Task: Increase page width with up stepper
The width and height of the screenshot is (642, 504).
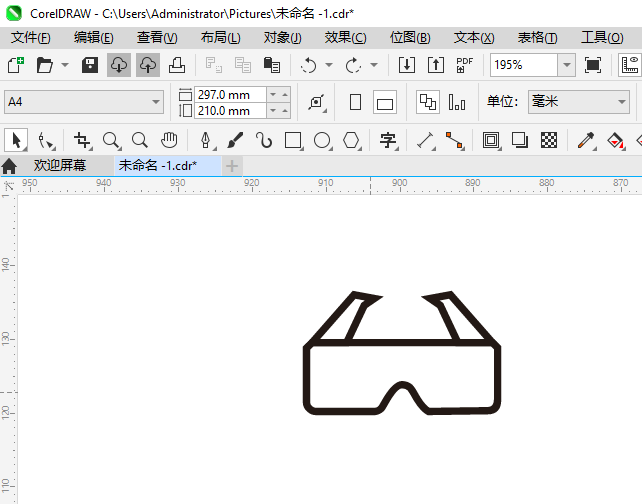Action: click(x=285, y=95)
